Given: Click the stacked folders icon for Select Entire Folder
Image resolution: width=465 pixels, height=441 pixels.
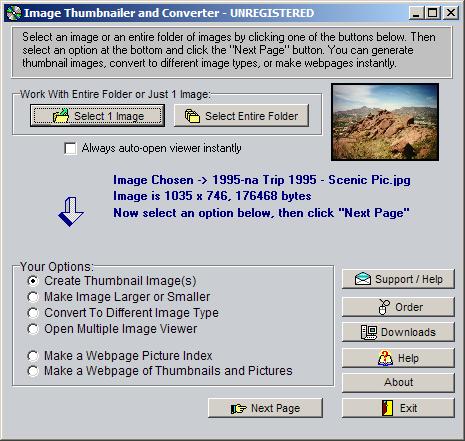Looking at the screenshot, I should coord(192,116).
